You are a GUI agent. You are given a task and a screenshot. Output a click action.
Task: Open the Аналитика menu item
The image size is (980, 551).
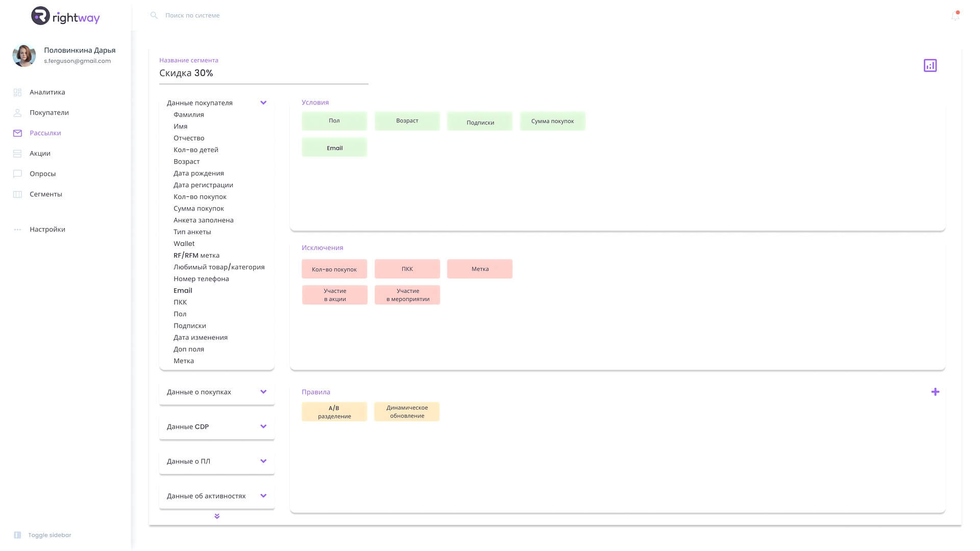[x=47, y=92]
